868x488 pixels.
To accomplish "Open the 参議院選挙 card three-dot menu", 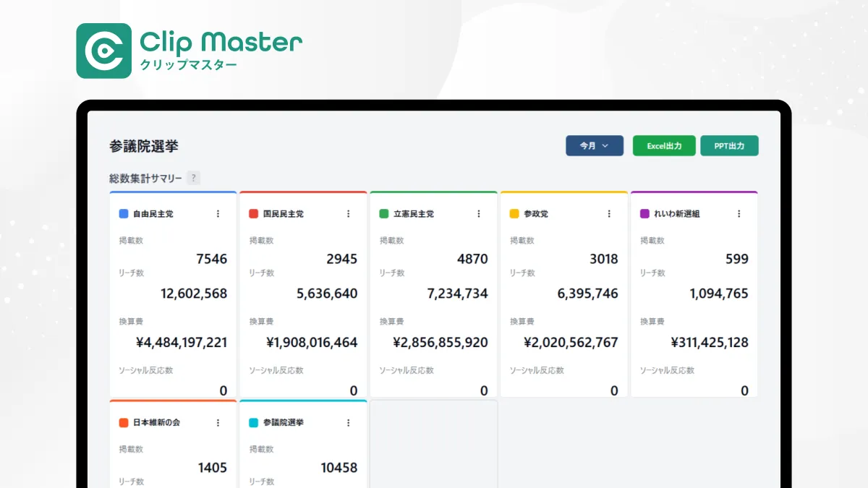I will [348, 423].
